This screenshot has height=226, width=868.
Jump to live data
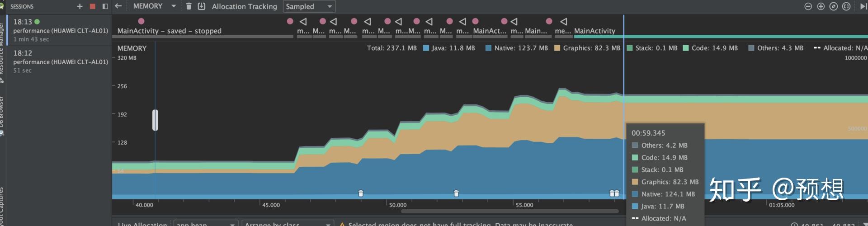click(863, 6)
